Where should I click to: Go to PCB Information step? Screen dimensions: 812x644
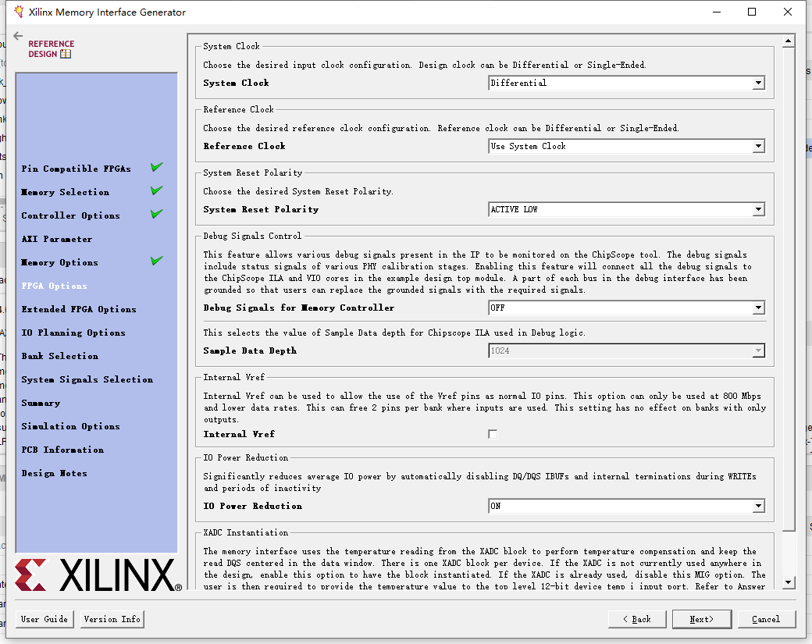pyautogui.click(x=62, y=450)
